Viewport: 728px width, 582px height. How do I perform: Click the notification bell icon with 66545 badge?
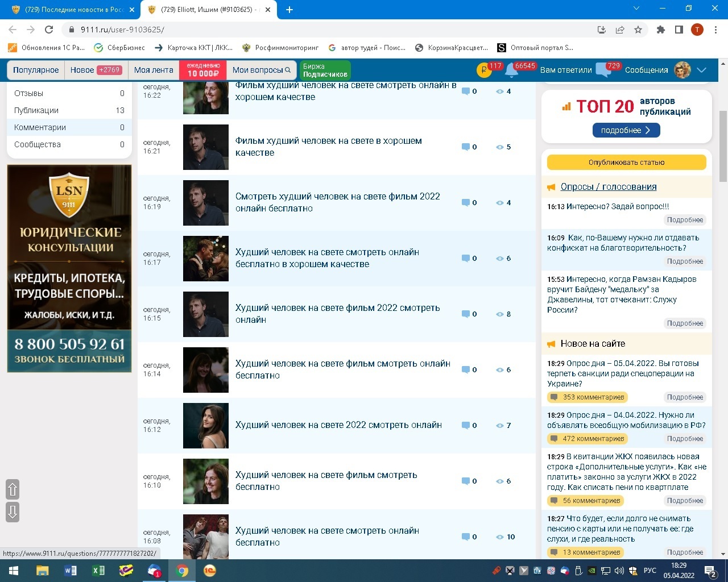pos(511,71)
